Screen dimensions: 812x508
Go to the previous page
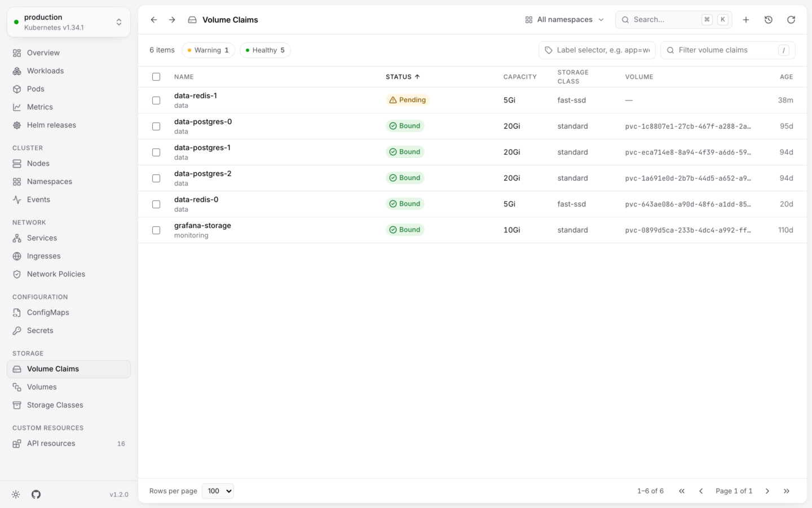(701, 491)
